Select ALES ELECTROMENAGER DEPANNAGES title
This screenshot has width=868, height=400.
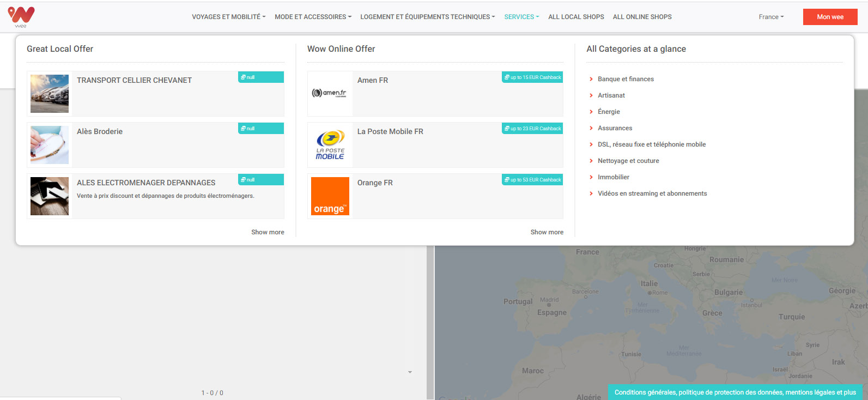point(146,183)
